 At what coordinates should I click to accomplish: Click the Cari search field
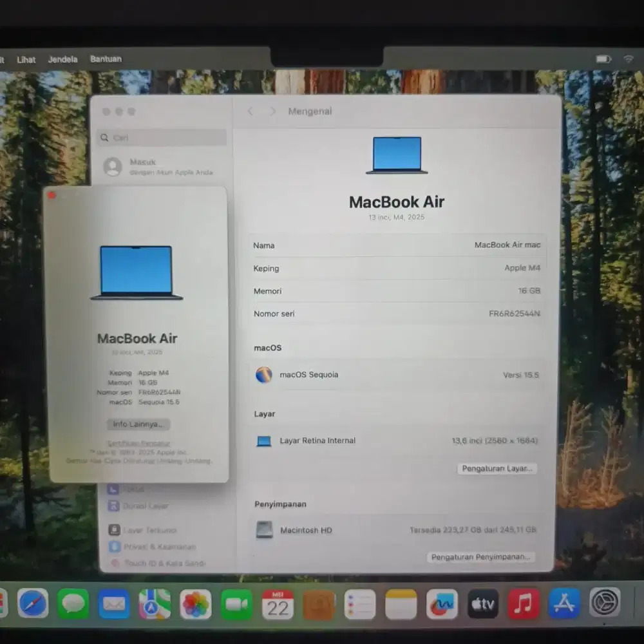162,138
